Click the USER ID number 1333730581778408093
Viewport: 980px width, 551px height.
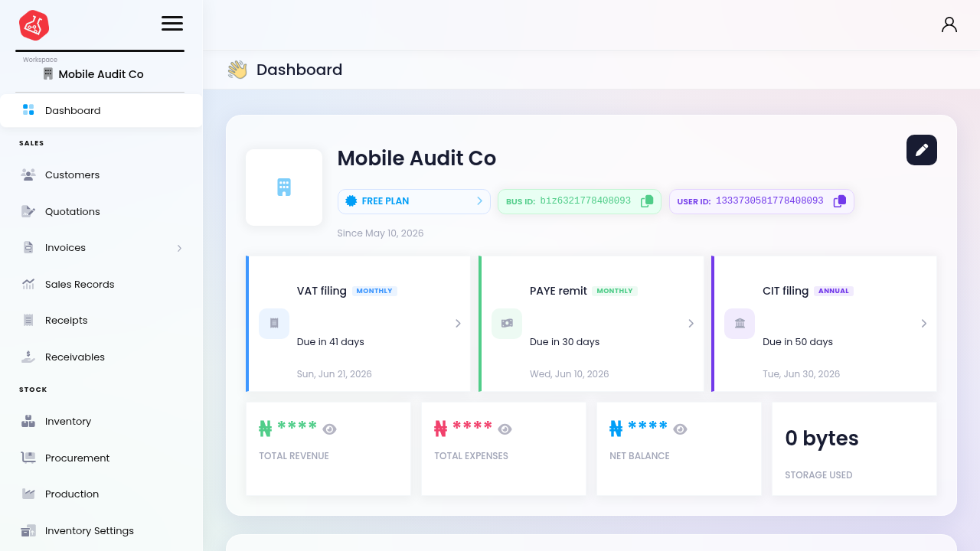point(769,201)
